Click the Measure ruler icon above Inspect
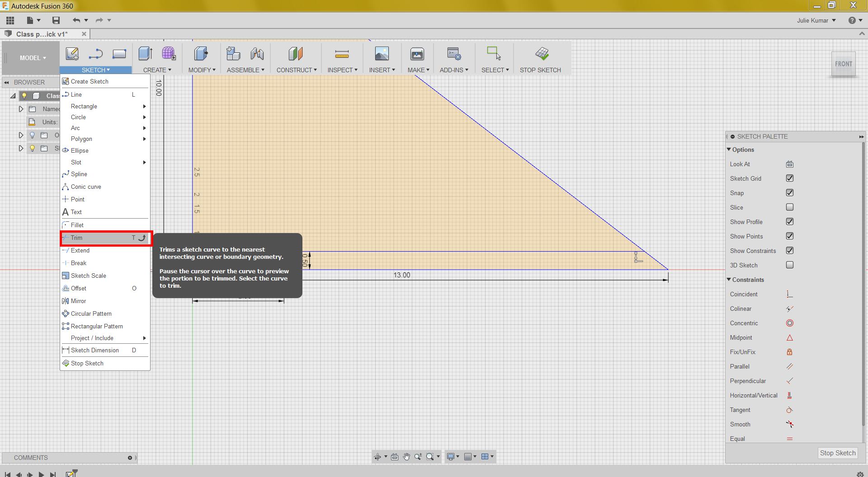This screenshot has height=477, width=868. pyautogui.click(x=342, y=55)
